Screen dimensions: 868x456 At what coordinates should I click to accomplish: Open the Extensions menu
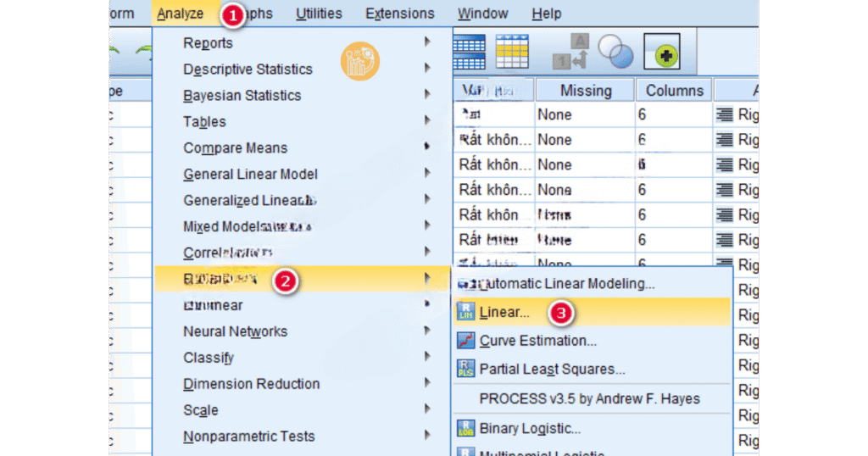pos(399,14)
